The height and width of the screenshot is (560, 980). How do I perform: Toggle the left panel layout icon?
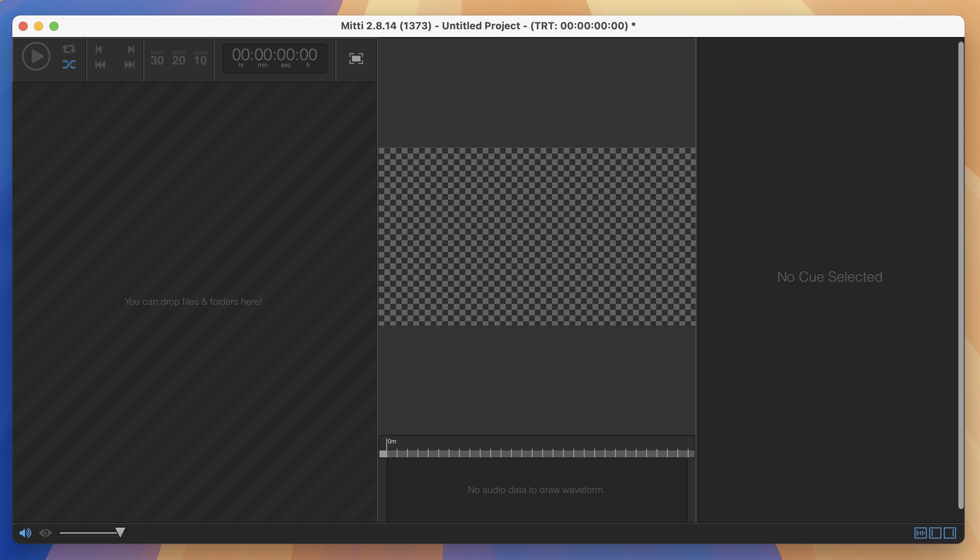pos(935,533)
